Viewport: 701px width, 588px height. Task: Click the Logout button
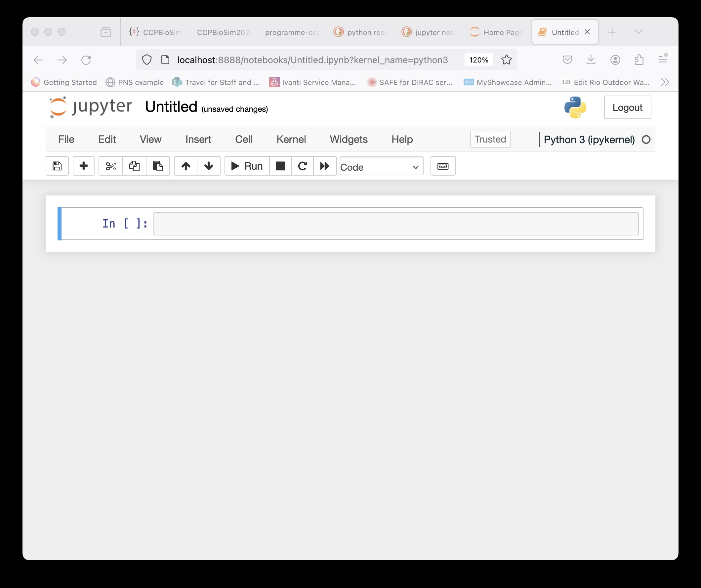[627, 107]
